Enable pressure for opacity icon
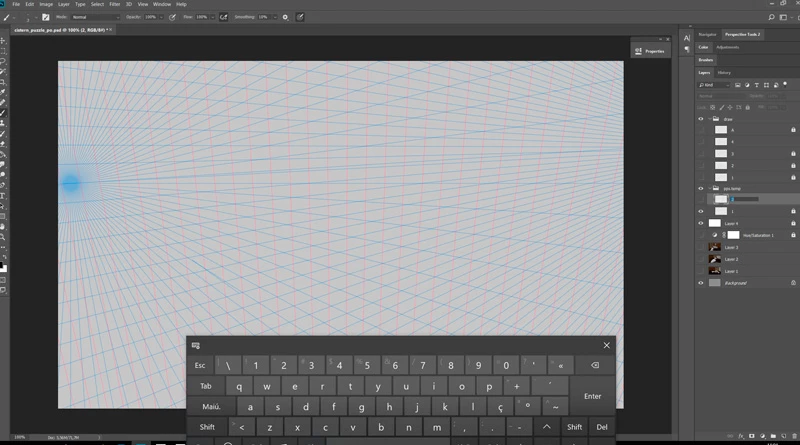Viewport: 800px width, 445px height. [x=172, y=17]
